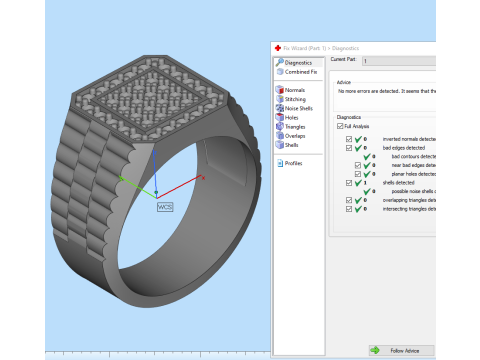
Task: Click the "Current Part:" label
Action: tap(343, 59)
